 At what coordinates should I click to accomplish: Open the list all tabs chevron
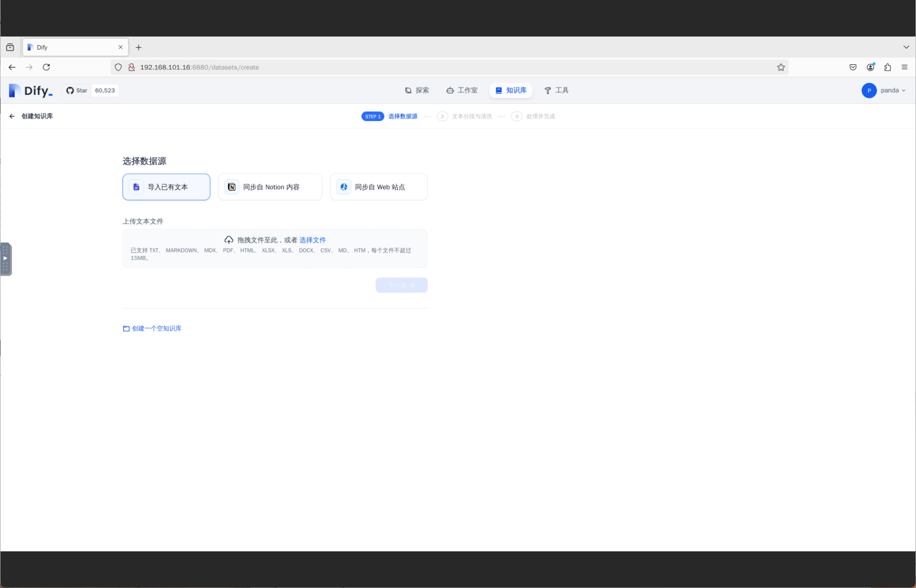(906, 47)
